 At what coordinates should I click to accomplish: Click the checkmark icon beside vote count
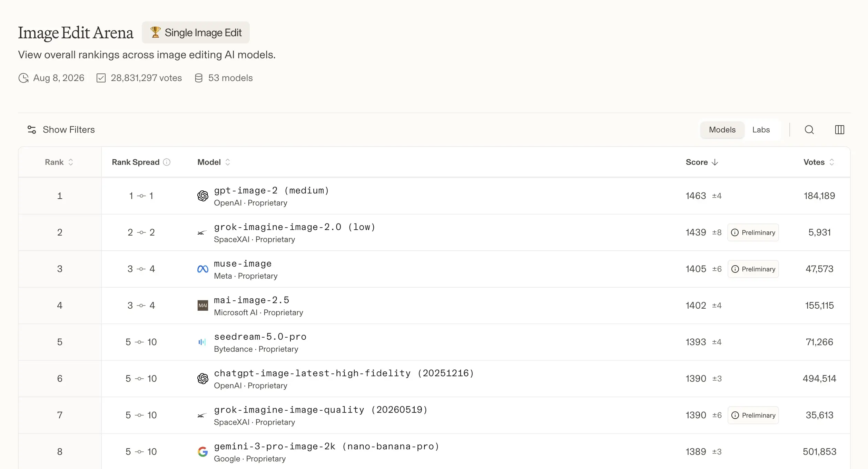pos(101,78)
